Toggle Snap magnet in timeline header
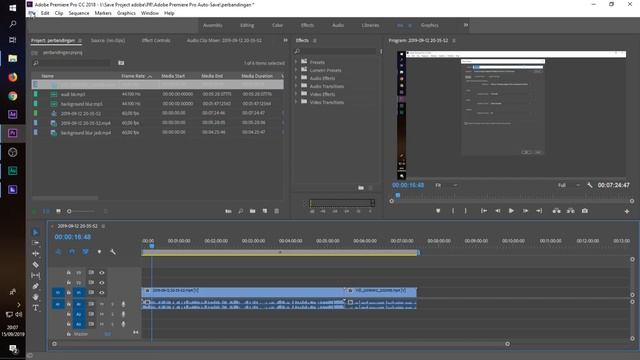The height and width of the screenshot is (360, 640). click(x=72, y=252)
